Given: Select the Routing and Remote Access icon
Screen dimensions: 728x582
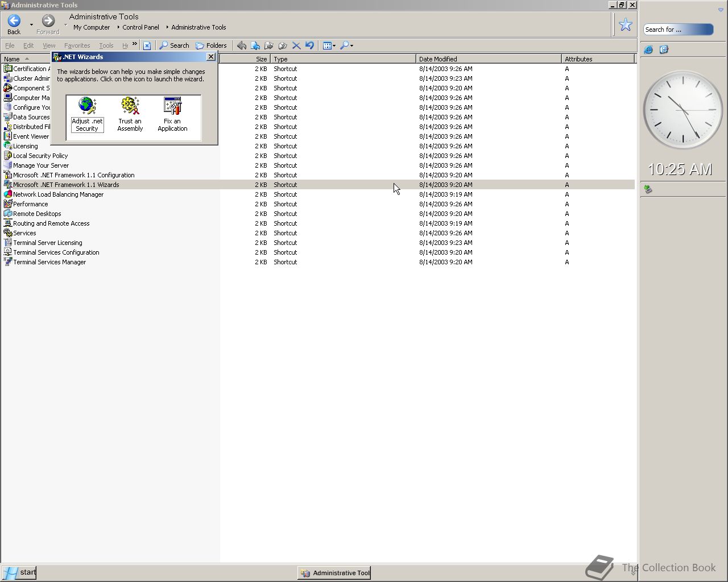Looking at the screenshot, I should [8, 223].
